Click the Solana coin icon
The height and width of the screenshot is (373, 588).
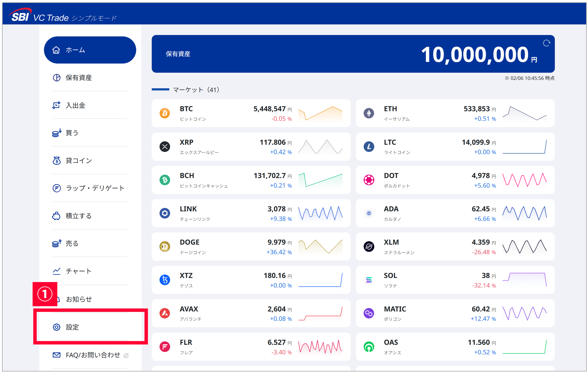369,280
